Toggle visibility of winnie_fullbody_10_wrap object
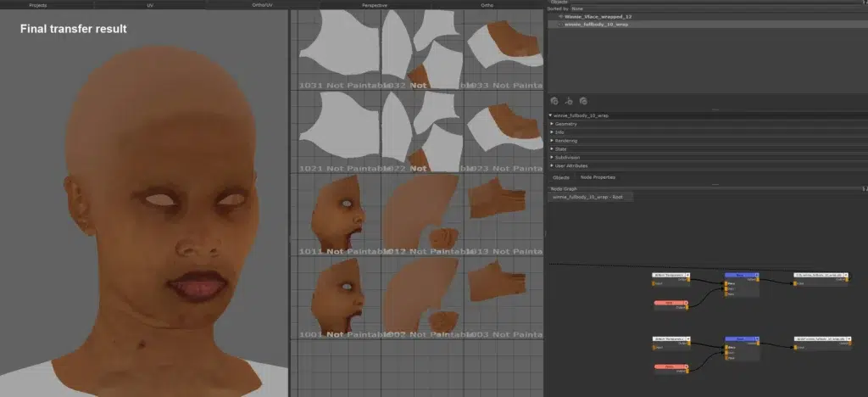This screenshot has height=397, width=868. [x=561, y=25]
